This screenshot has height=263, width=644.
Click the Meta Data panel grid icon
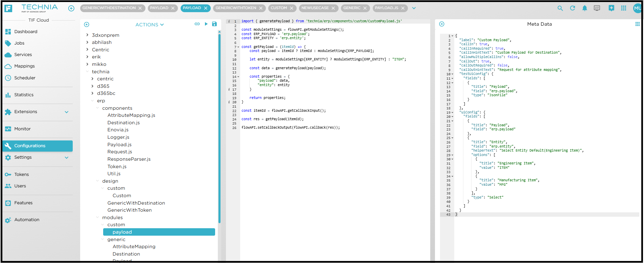(x=637, y=24)
